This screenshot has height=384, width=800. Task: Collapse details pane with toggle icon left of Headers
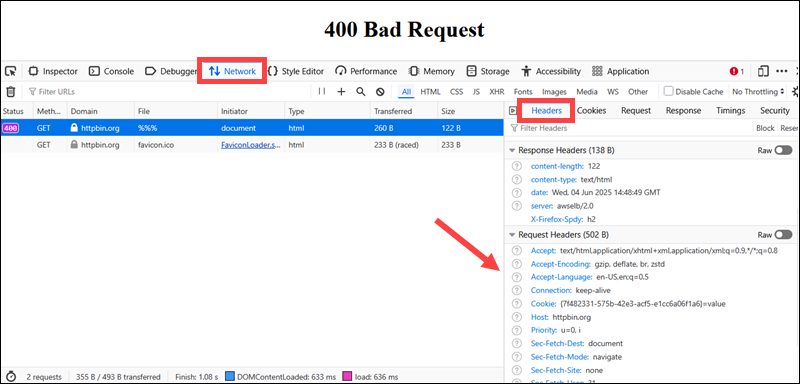click(x=513, y=111)
